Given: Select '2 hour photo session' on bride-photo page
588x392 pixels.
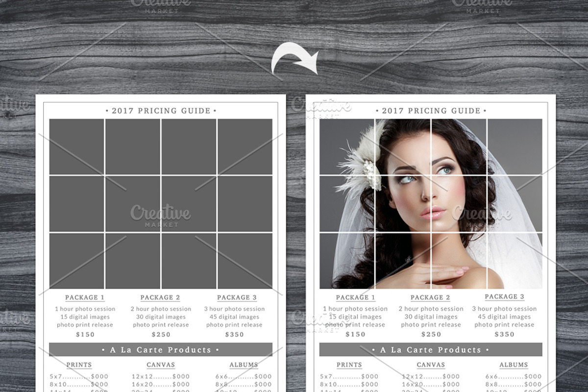Looking at the screenshot, I should pos(431,309).
